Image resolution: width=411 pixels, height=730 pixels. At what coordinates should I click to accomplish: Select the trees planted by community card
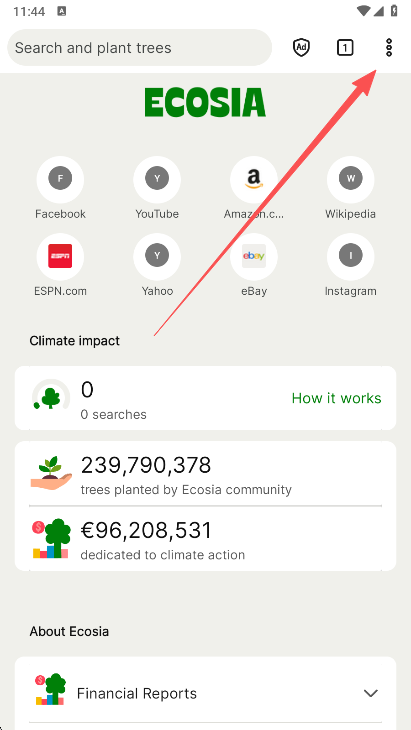tap(205, 473)
